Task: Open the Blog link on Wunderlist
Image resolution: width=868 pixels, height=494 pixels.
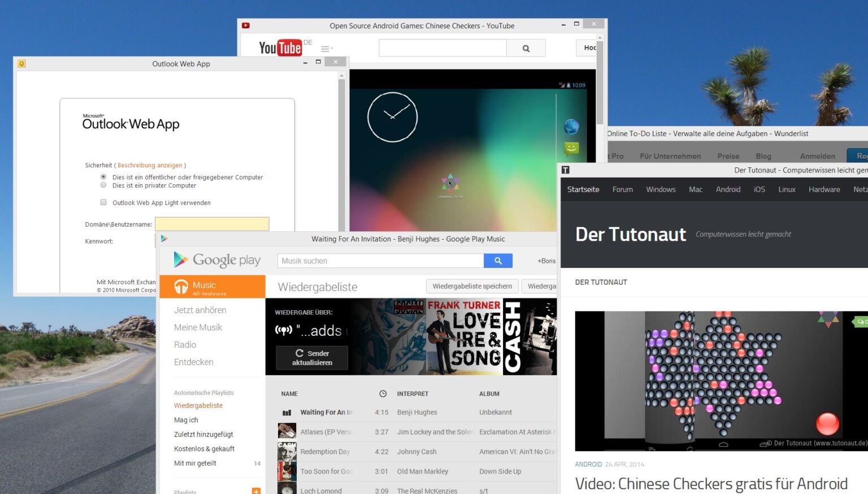Action: click(763, 155)
